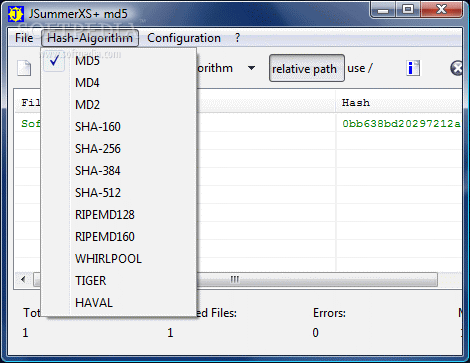Screen dimensions: 470x363
Task: Click the new document toolbar icon
Action: coord(24,68)
